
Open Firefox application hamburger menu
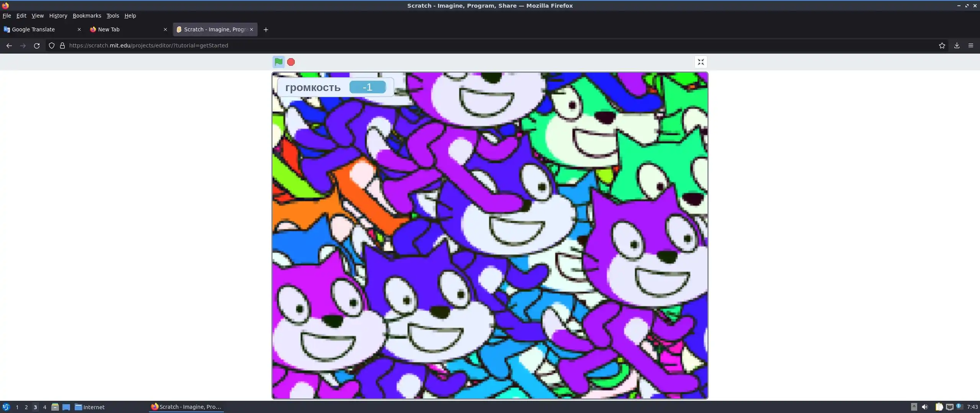point(971,46)
